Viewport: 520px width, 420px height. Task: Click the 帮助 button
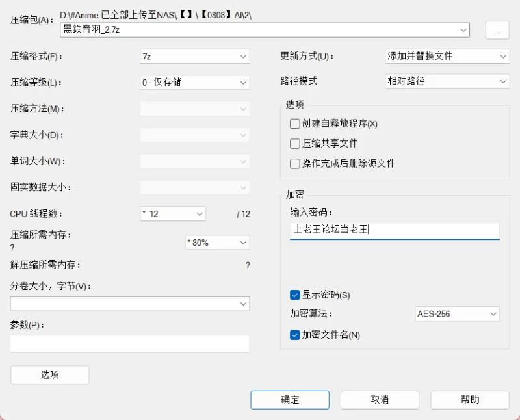(470, 400)
